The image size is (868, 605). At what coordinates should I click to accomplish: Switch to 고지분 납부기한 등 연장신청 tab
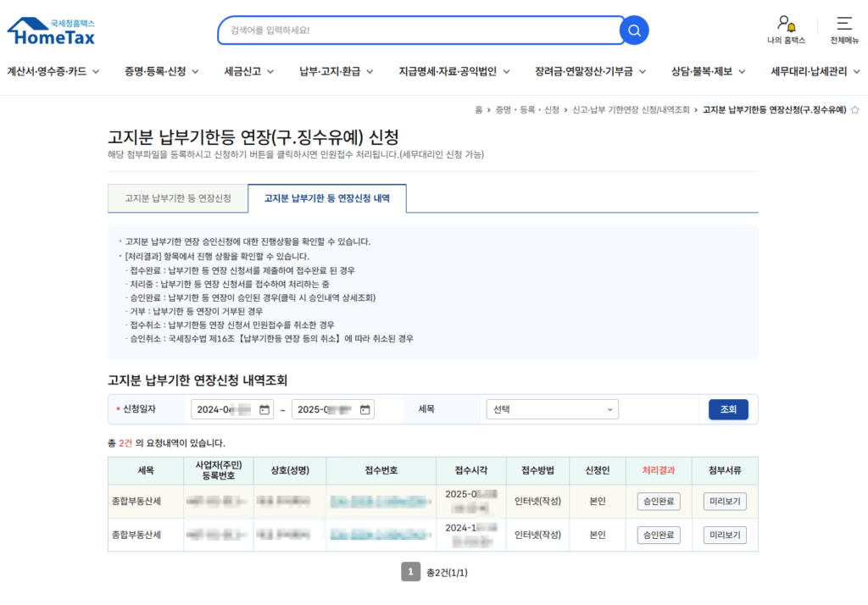coord(178,198)
